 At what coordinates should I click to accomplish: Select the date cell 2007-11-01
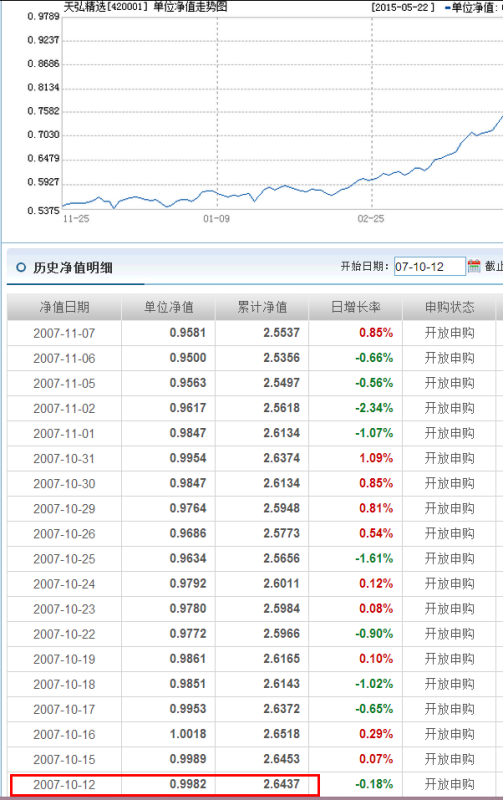[x=64, y=433]
